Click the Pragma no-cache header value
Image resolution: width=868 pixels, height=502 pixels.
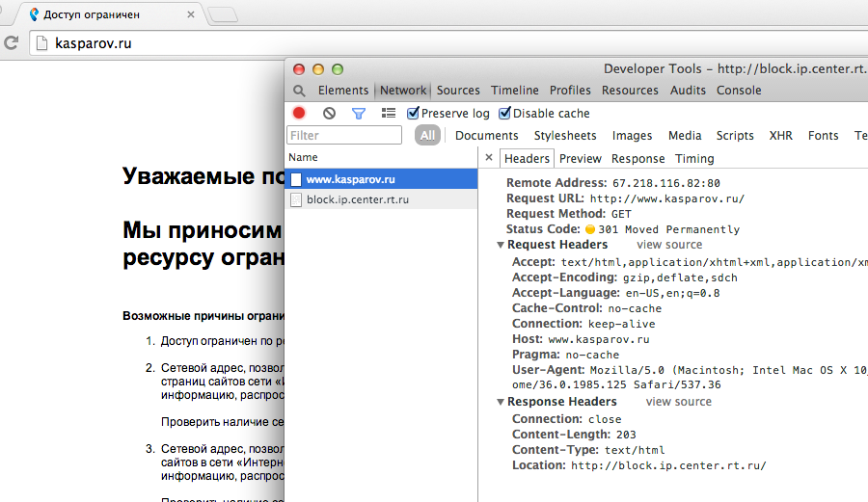coord(592,355)
